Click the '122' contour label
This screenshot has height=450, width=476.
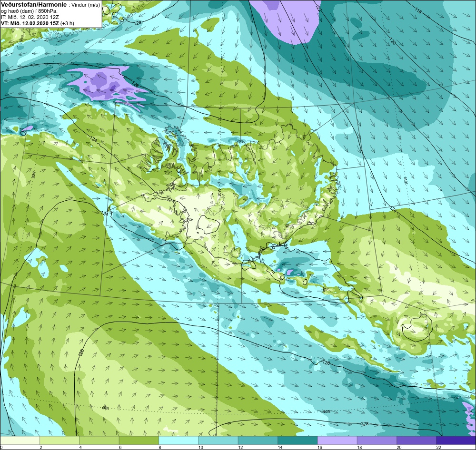(318, 8)
